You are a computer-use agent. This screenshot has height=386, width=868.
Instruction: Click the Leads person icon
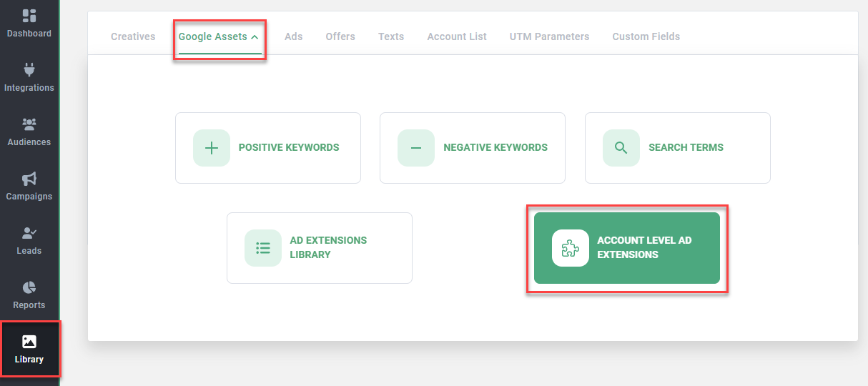click(x=29, y=233)
